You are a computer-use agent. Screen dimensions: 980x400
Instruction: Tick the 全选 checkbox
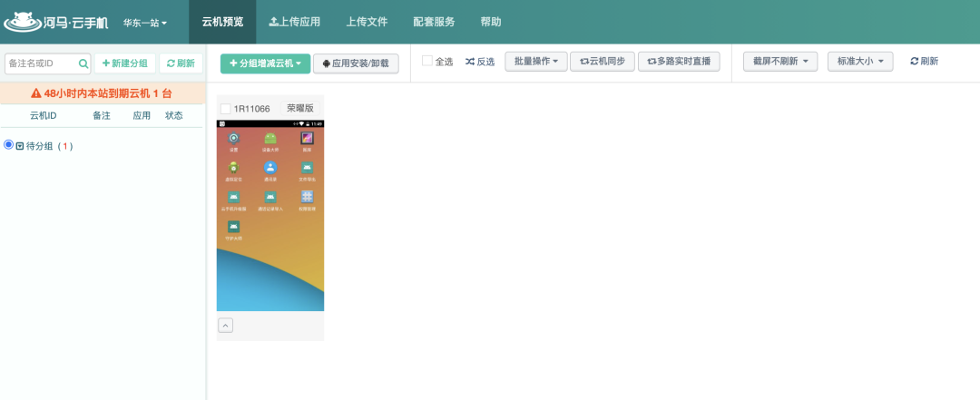[x=426, y=61]
